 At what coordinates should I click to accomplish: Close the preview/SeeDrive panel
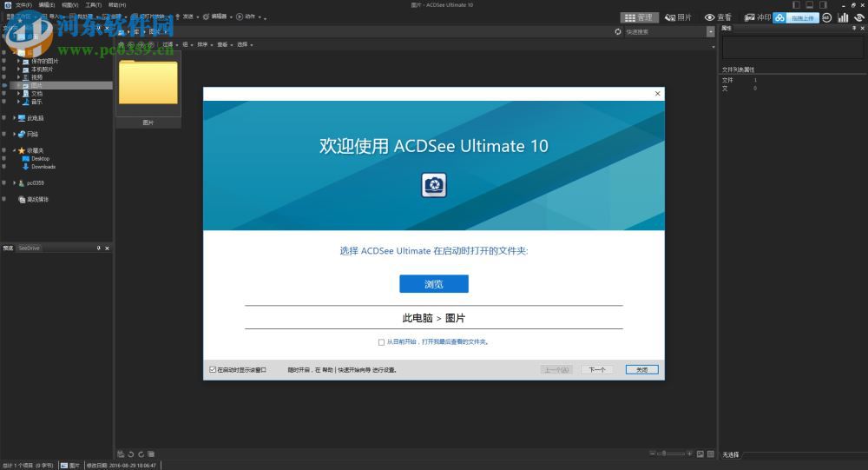108,248
